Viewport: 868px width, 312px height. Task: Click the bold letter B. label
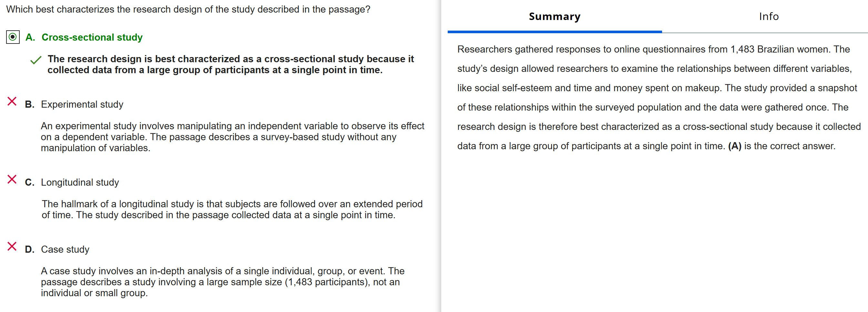coord(30,104)
